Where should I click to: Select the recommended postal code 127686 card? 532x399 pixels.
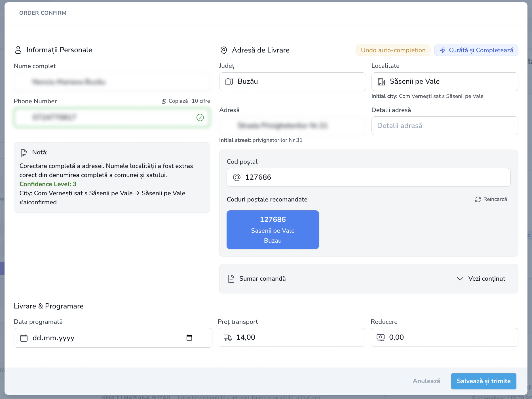pos(273,230)
